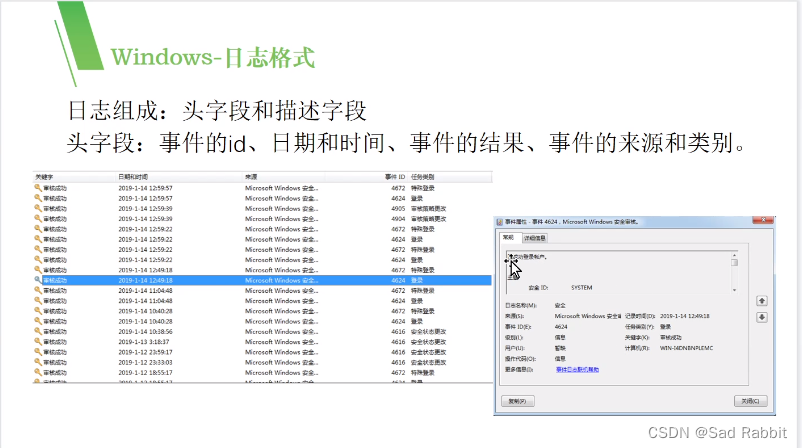Click key icon of 10:38:56 row
The image size is (802, 448).
pos(38,331)
